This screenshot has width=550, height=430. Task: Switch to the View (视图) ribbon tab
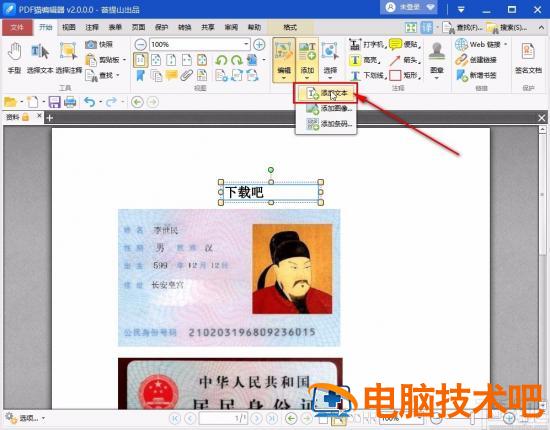point(69,27)
